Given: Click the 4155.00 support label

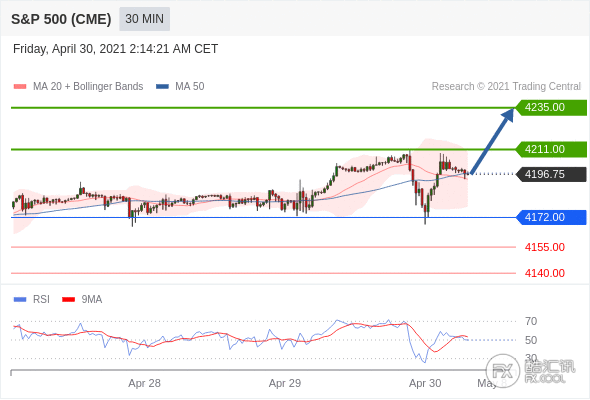Looking at the screenshot, I should point(544,247).
